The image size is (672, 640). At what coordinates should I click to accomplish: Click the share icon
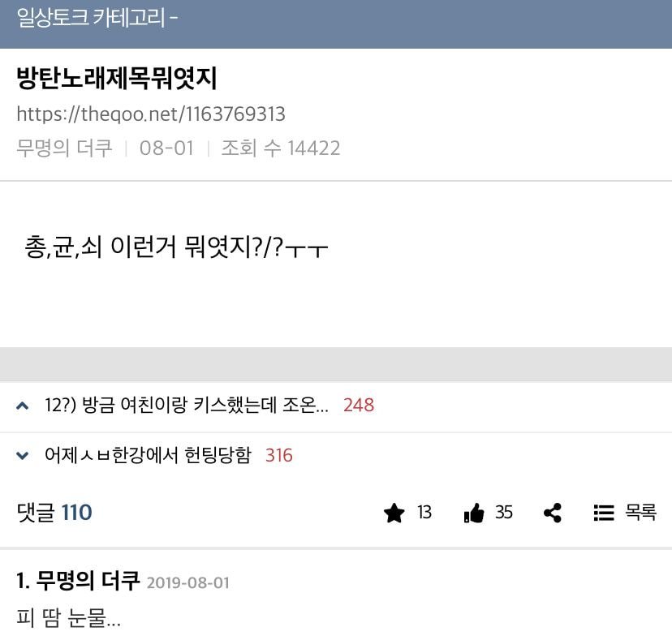[x=553, y=513]
